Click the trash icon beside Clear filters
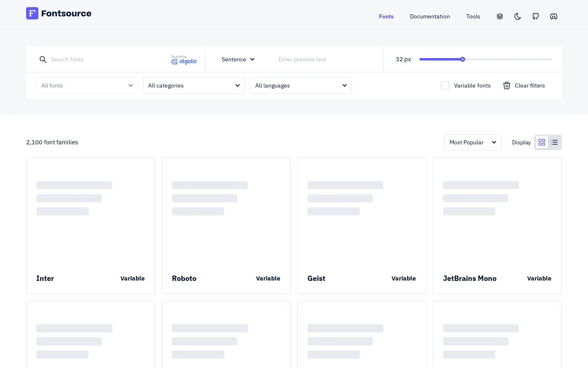The width and height of the screenshot is (588, 368). (x=507, y=85)
